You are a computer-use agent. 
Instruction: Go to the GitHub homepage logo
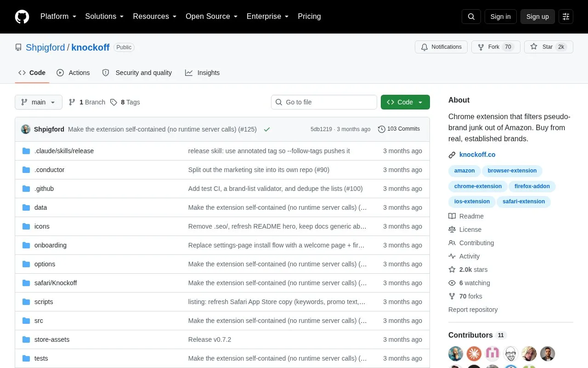pos(22,17)
